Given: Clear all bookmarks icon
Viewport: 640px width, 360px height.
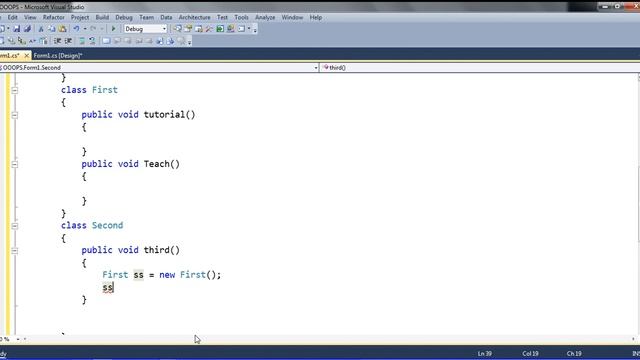Looking at the screenshot, I should [181, 41].
